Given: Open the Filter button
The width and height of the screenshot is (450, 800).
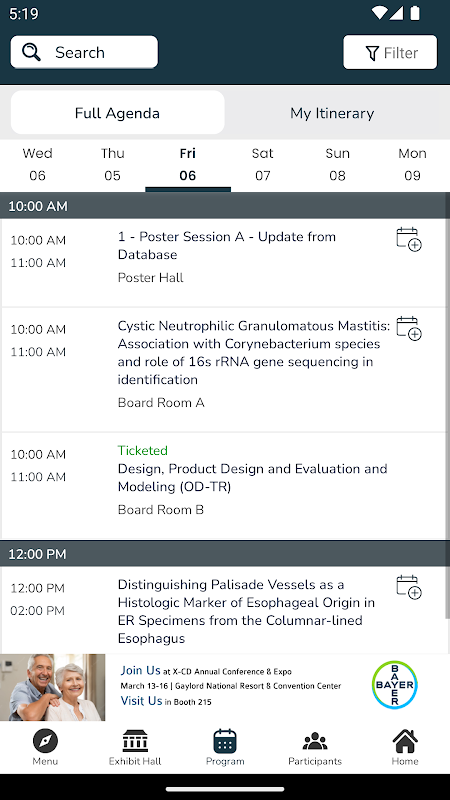Looking at the screenshot, I should [x=390, y=52].
